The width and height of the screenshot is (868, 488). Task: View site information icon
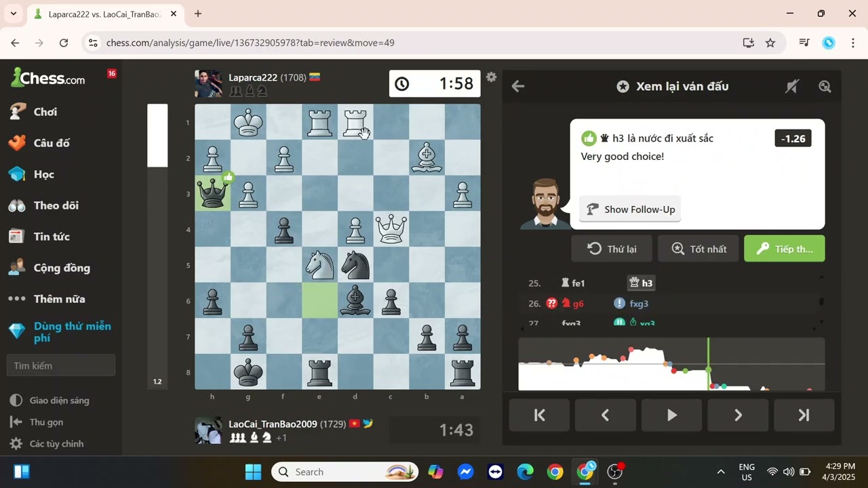pyautogui.click(x=94, y=43)
